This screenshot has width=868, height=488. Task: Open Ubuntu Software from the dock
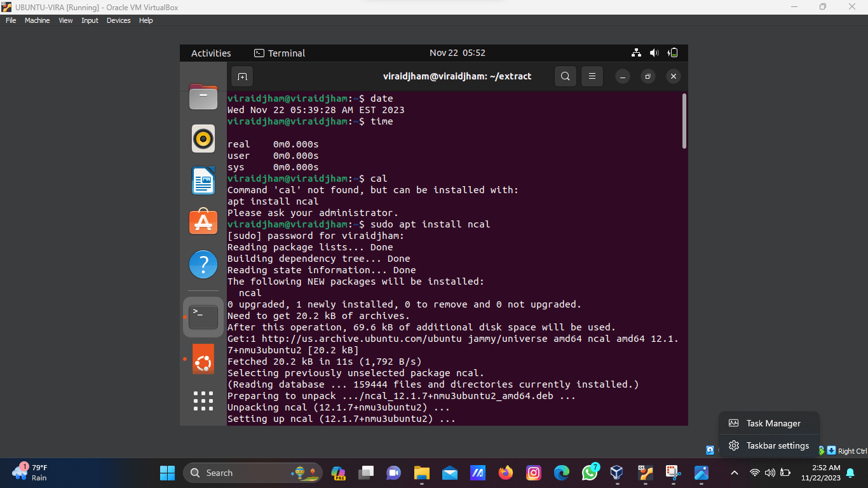pyautogui.click(x=203, y=222)
